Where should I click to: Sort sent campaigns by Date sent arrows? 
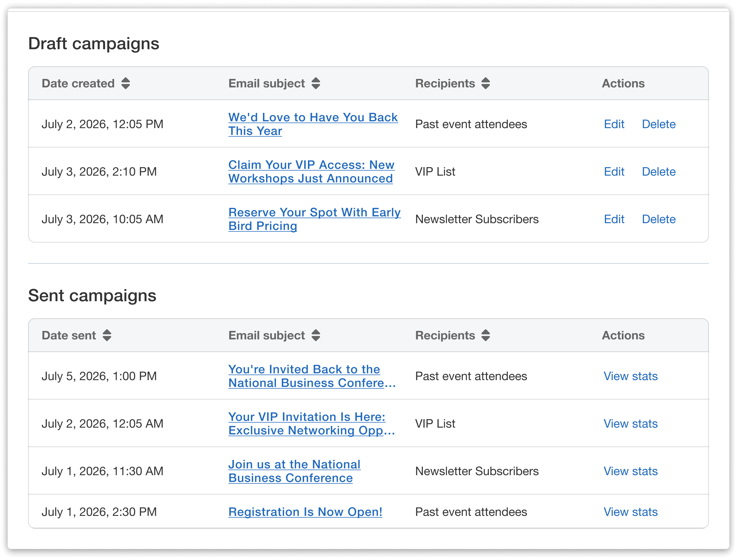click(107, 335)
